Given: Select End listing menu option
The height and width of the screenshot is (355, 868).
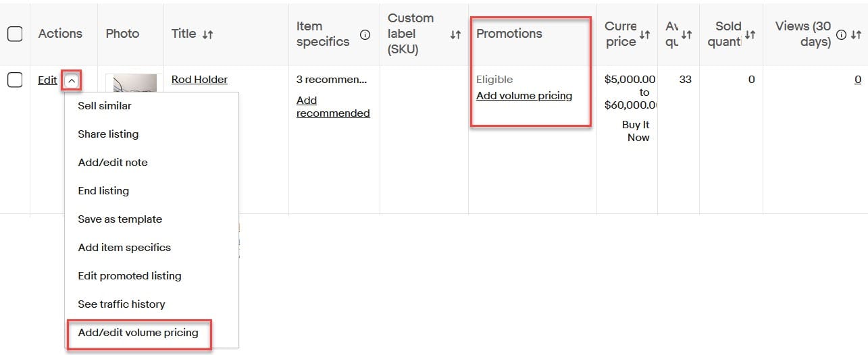Looking at the screenshot, I should (x=103, y=191).
